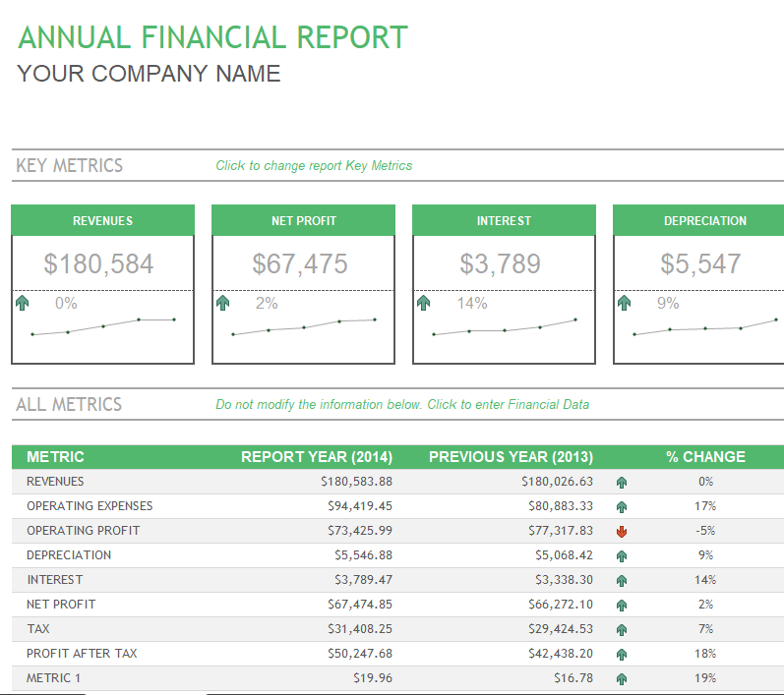Click the 'REPORT YEAR (2014)' column header
This screenshot has width=784, height=695.
317,457
